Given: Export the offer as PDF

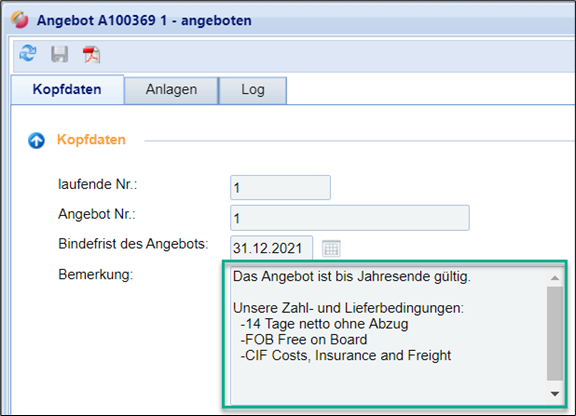Looking at the screenshot, I should click(91, 55).
